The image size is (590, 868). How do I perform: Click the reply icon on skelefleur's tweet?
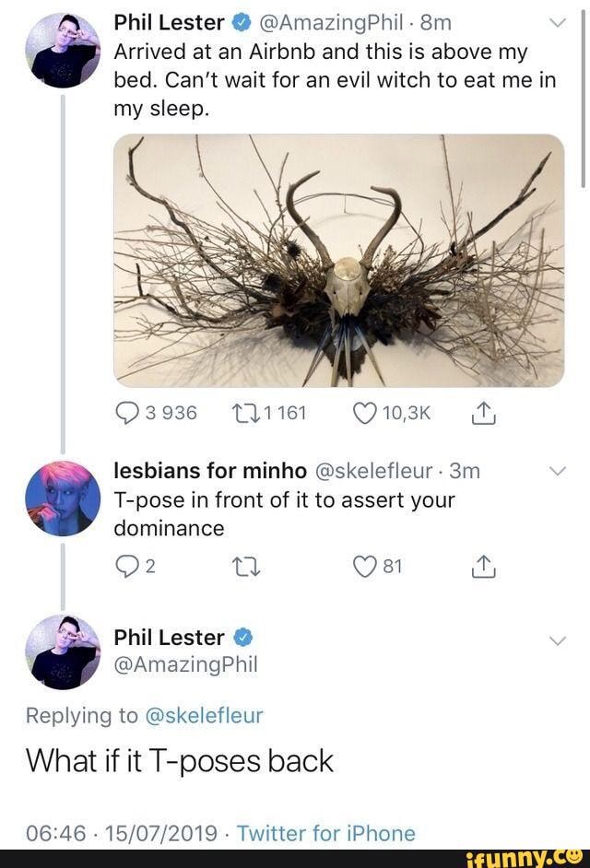point(129,566)
